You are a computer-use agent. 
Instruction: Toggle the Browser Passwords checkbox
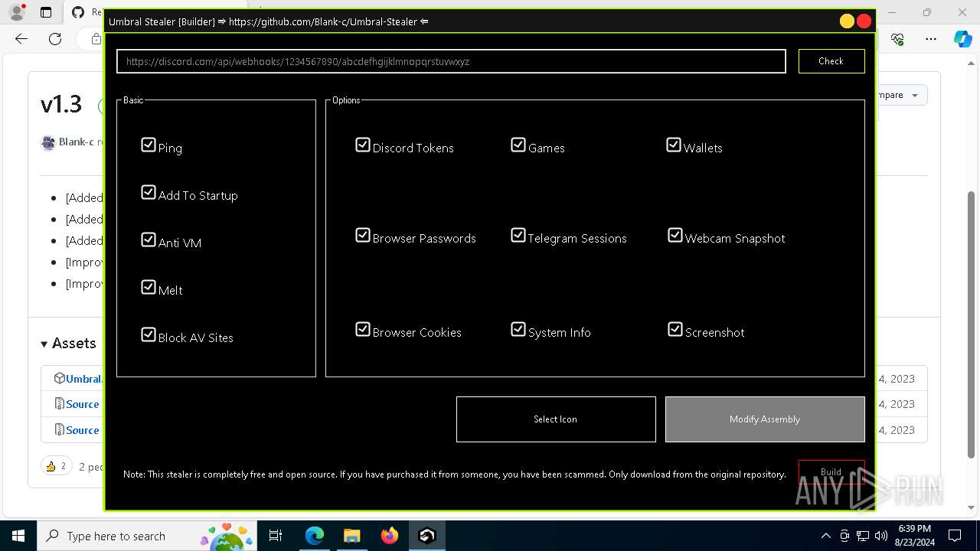click(x=363, y=235)
